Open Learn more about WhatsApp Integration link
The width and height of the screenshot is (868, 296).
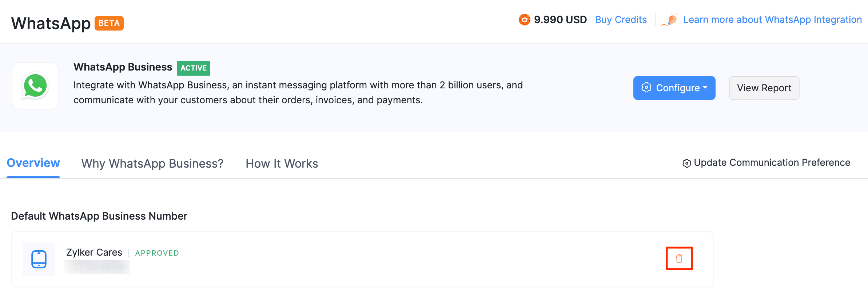click(x=772, y=20)
